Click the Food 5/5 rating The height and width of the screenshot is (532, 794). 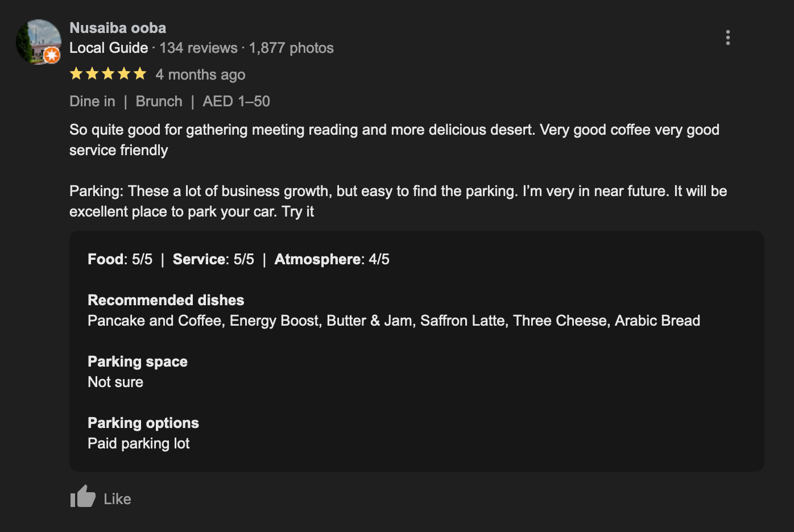click(x=120, y=259)
